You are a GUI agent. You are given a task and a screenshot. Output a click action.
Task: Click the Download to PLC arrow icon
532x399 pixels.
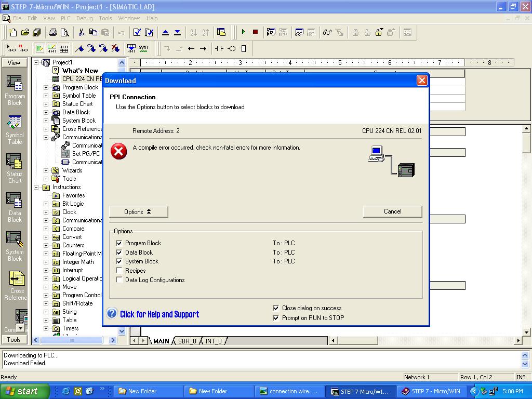tap(177, 32)
